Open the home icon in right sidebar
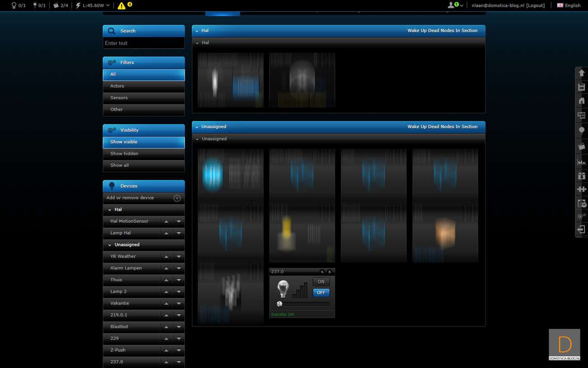Image resolution: width=588 pixels, height=368 pixels. coord(581,101)
